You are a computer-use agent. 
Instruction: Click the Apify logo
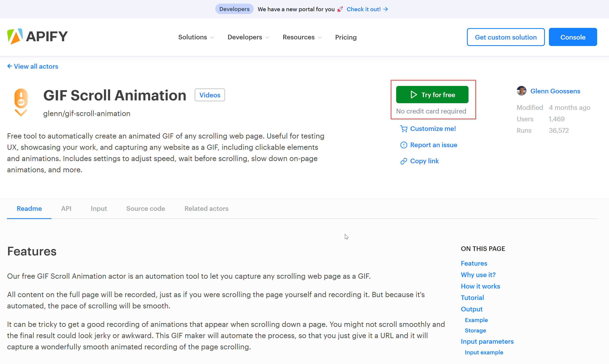tap(37, 37)
